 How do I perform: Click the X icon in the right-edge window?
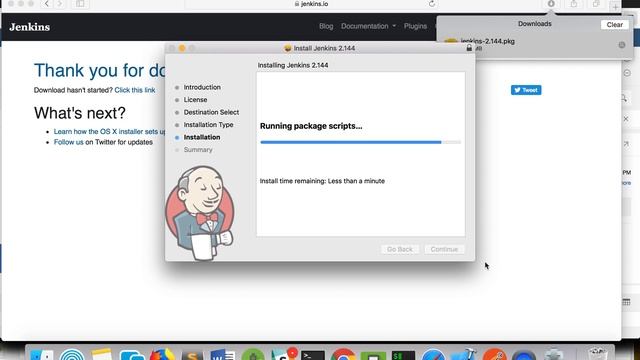(626, 119)
